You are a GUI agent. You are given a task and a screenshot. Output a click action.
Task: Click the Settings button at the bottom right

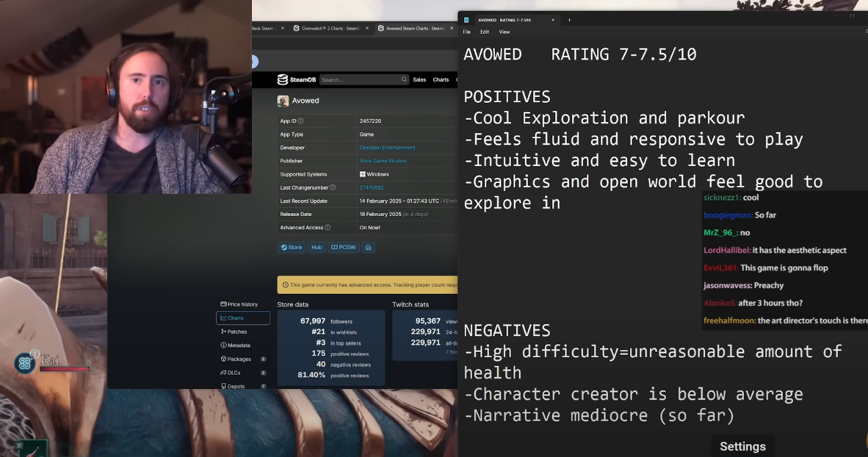tap(743, 446)
